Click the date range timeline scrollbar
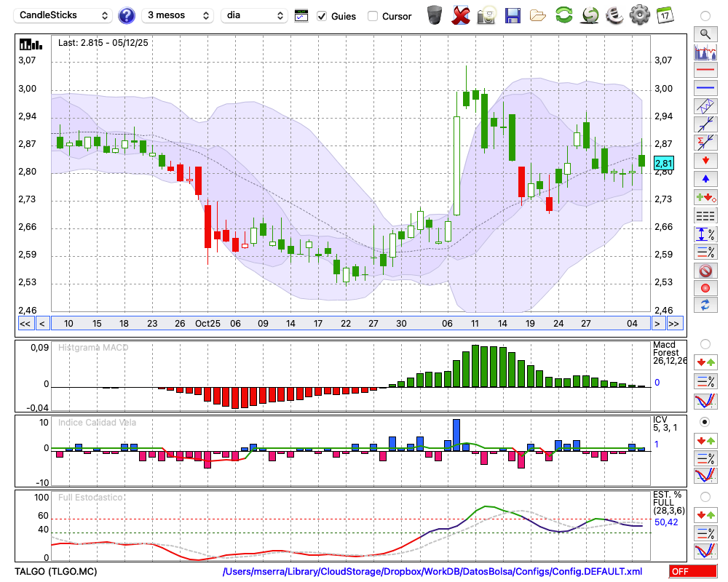Image resolution: width=728 pixels, height=582 pixels. (x=349, y=324)
